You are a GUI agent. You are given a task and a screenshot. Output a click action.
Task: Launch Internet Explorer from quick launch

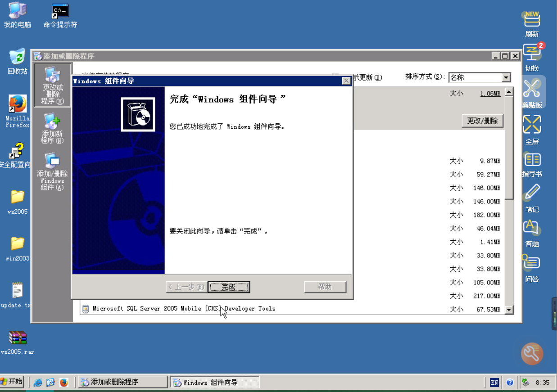click(x=38, y=382)
